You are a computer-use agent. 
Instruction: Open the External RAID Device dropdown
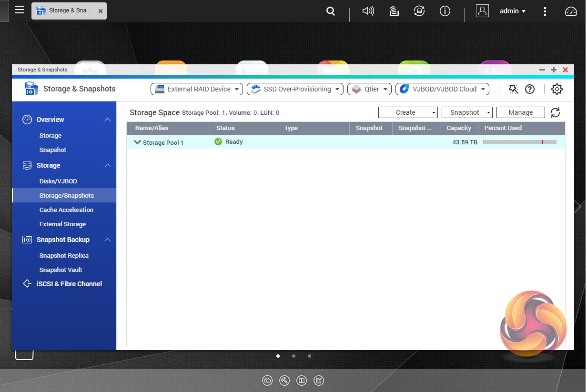tap(197, 89)
